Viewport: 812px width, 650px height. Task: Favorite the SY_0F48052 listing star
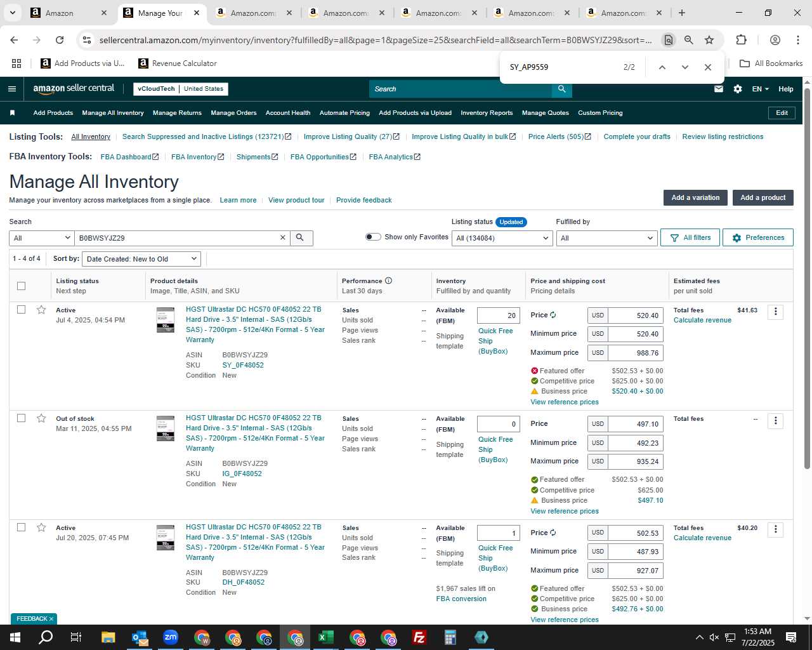[x=41, y=310]
